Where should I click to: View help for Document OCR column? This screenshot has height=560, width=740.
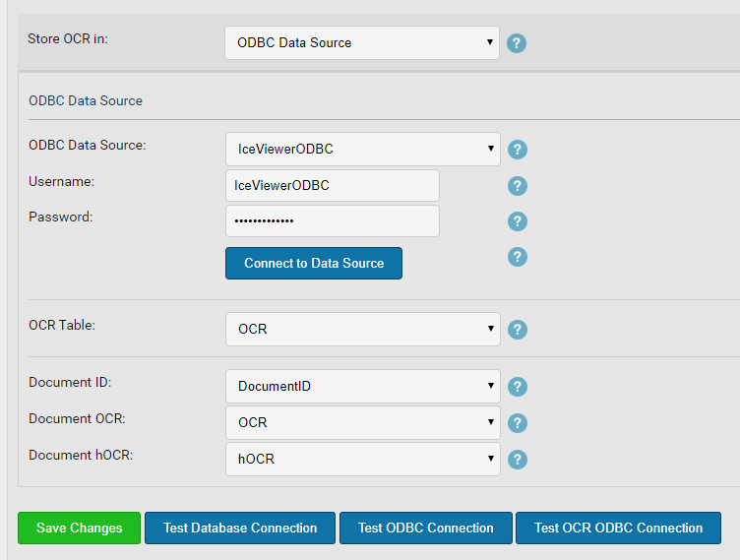tap(518, 423)
